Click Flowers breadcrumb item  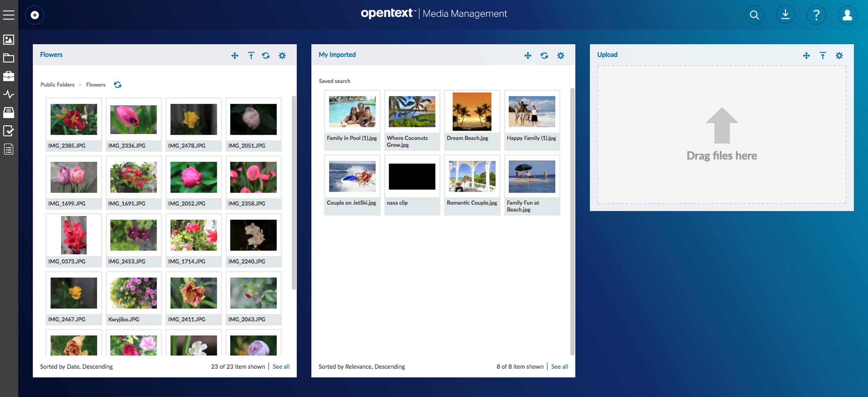click(96, 85)
